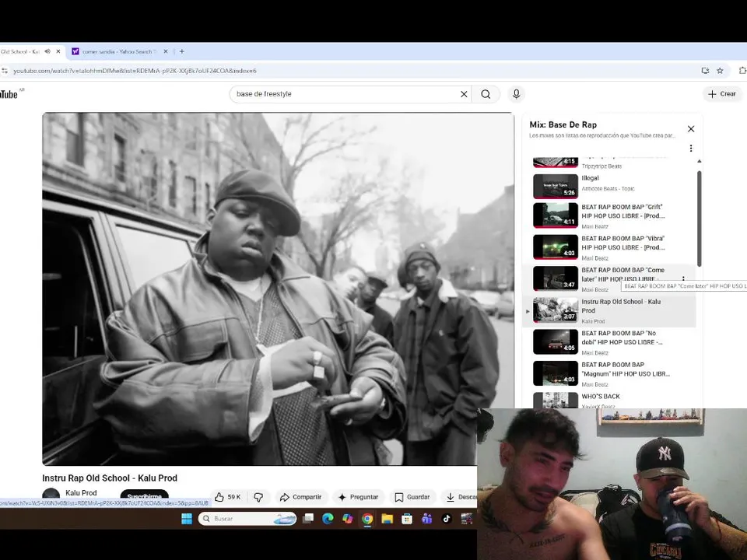Clear the search box with the X icon
747x560 pixels.
464,94
